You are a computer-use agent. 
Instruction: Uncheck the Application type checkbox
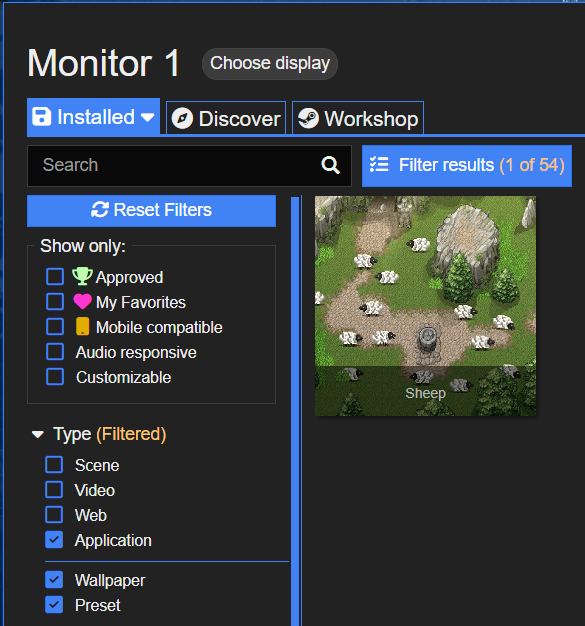(54, 540)
